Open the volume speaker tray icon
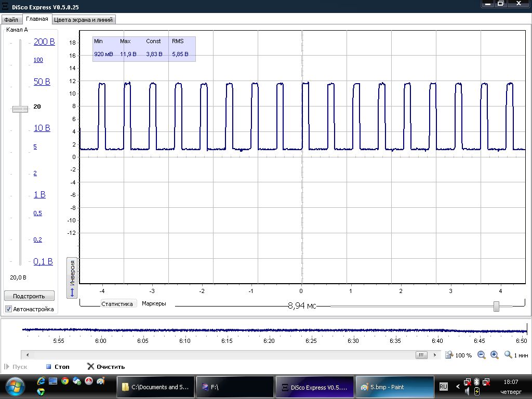 coord(468,392)
